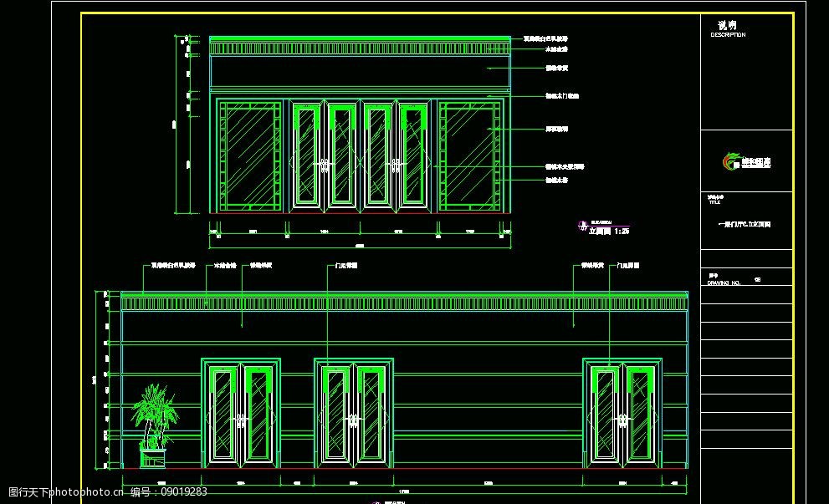
Task: Click the rightmost double door in lower elevation
Action: 622,413
